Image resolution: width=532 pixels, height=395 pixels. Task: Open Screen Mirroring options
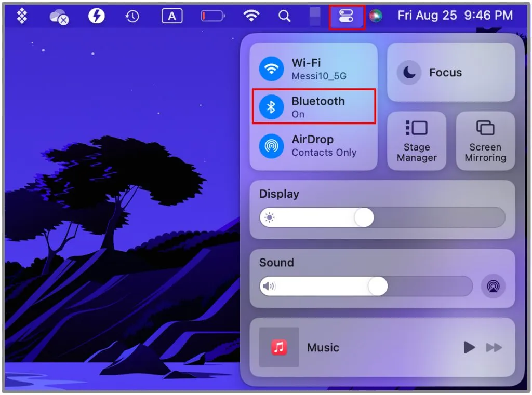485,141
